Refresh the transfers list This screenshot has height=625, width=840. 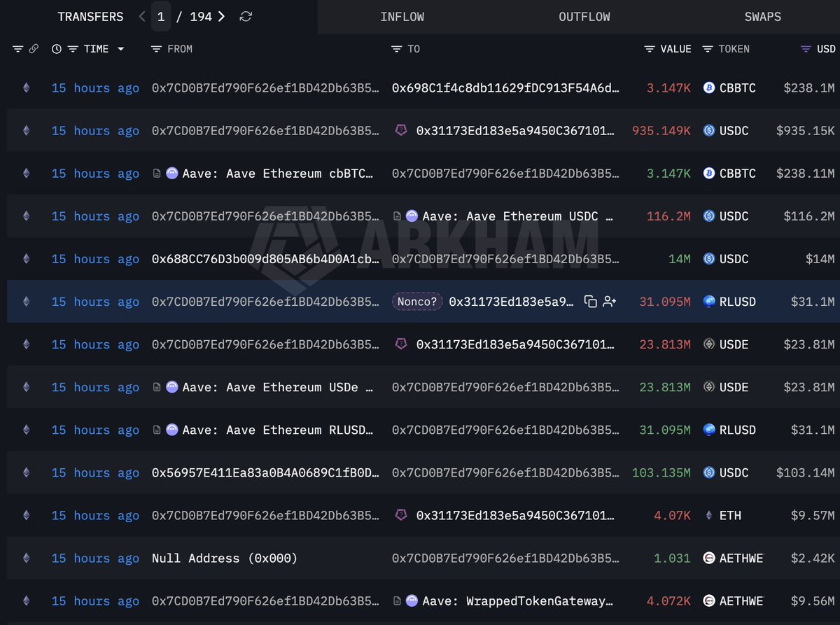point(245,16)
